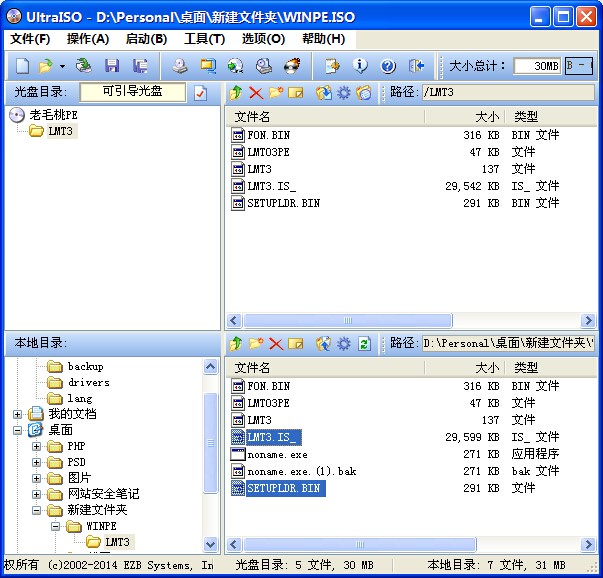Open the 启动(B) menu

(146, 39)
